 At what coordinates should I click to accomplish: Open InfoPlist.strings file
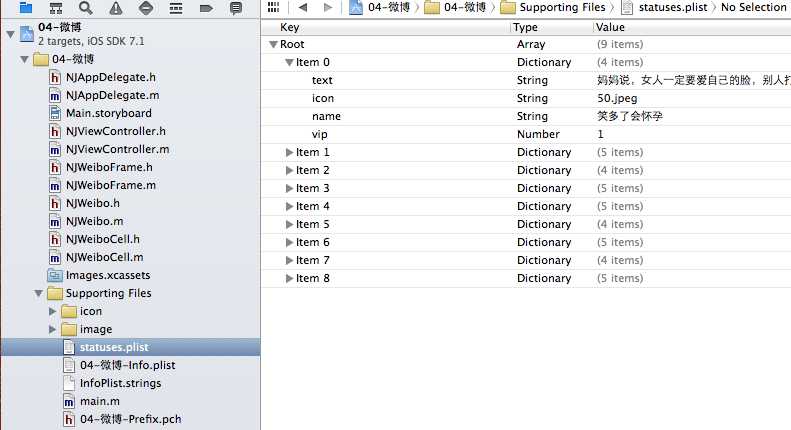[x=120, y=384]
